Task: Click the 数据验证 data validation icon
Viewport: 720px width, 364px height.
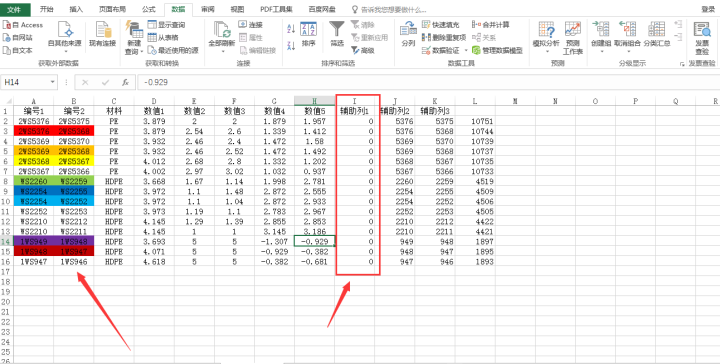Action: [x=426, y=50]
